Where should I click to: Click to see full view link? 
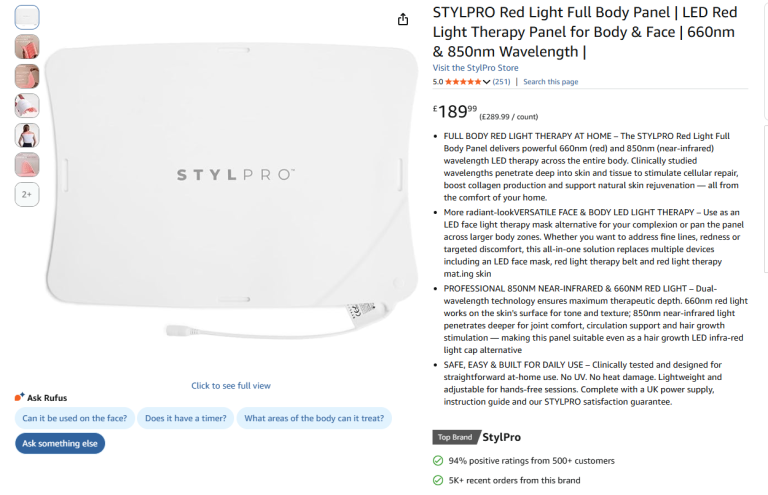[231, 386]
